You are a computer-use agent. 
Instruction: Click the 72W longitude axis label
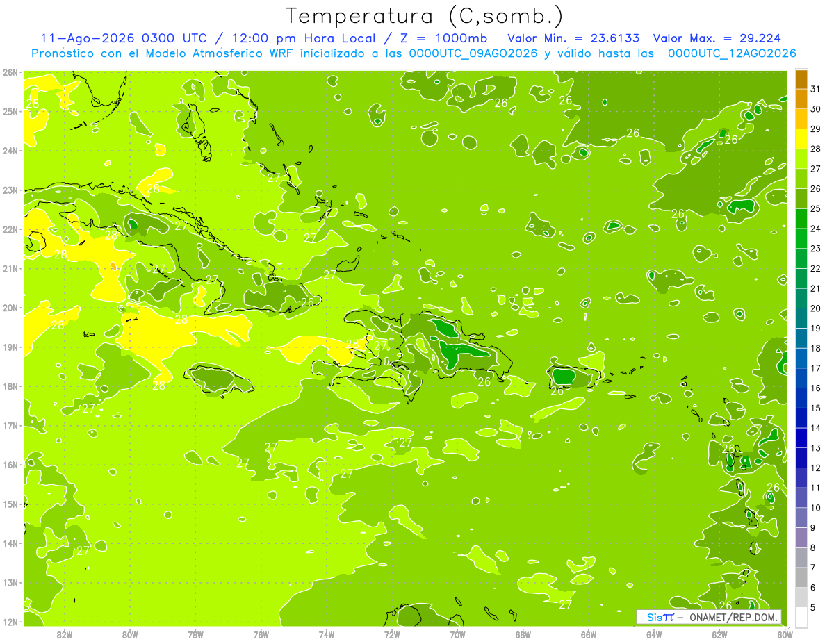(392, 635)
